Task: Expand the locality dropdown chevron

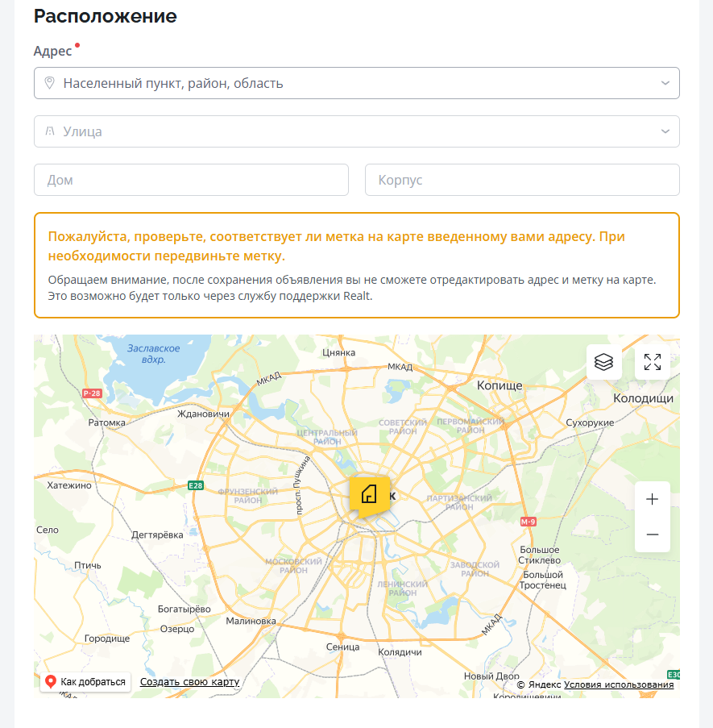Action: point(665,83)
